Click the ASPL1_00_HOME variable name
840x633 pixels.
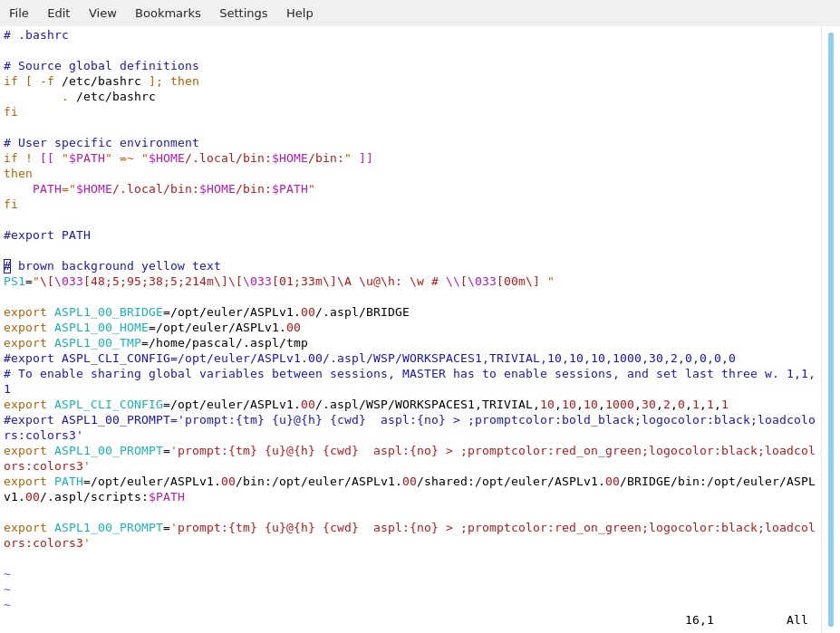pos(101,328)
